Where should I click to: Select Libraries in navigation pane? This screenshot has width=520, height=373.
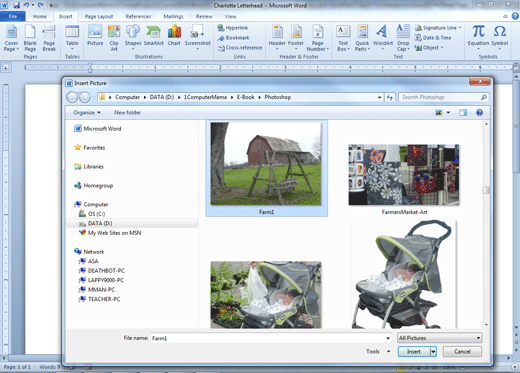(89, 166)
